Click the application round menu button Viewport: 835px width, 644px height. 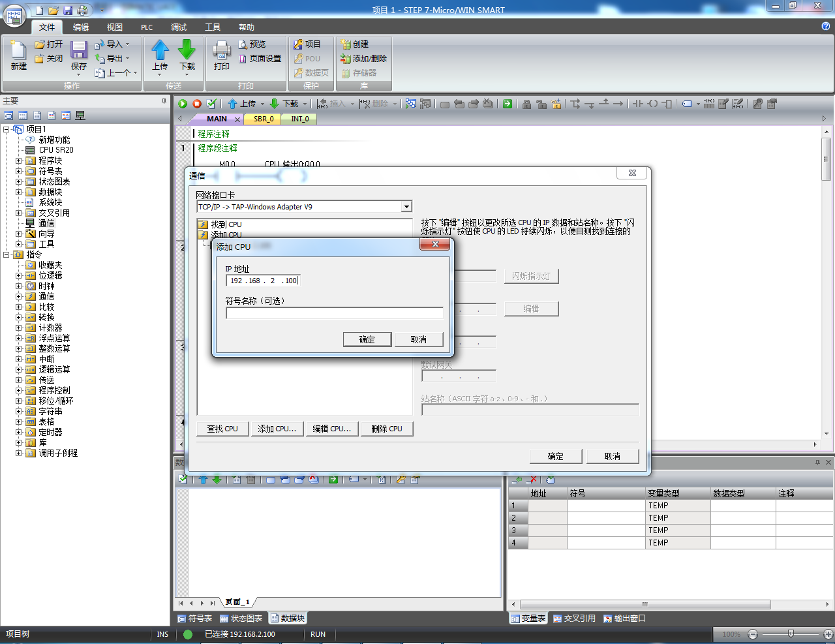pos(14,16)
